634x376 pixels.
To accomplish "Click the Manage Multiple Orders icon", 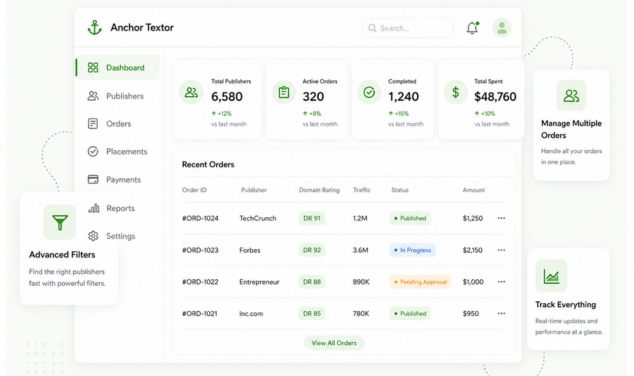I will click(x=571, y=96).
